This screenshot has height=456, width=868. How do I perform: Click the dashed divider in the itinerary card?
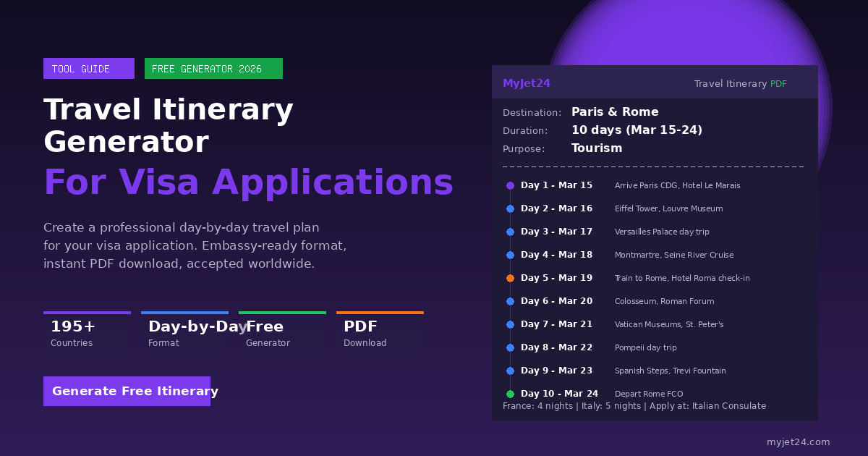pyautogui.click(x=651, y=166)
